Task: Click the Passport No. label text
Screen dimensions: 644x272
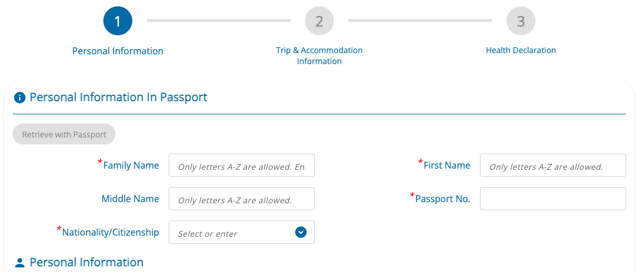Action: coord(443,199)
